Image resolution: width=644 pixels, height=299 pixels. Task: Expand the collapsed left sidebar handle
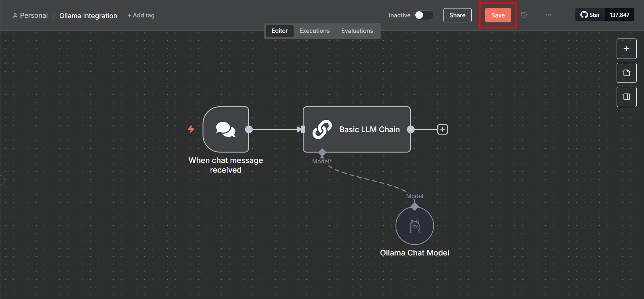2,180
